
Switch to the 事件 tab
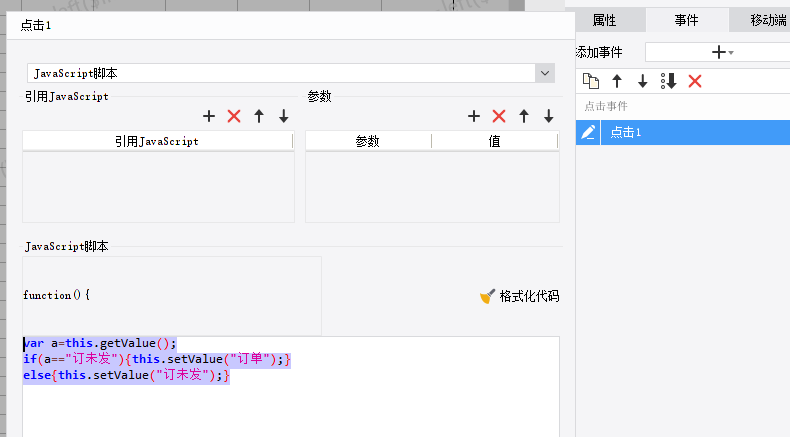687,20
